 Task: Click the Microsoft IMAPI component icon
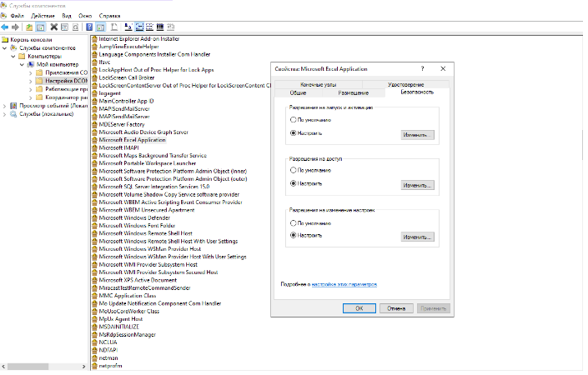(93, 147)
